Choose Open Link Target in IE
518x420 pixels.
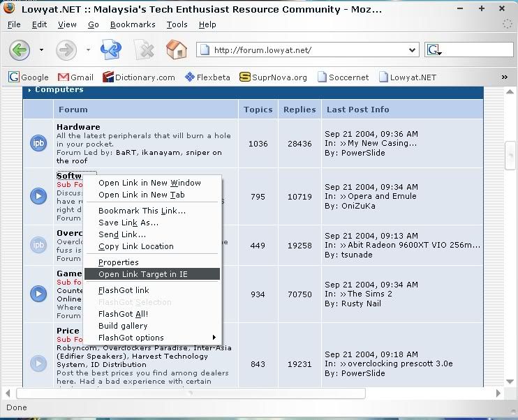click(152, 274)
